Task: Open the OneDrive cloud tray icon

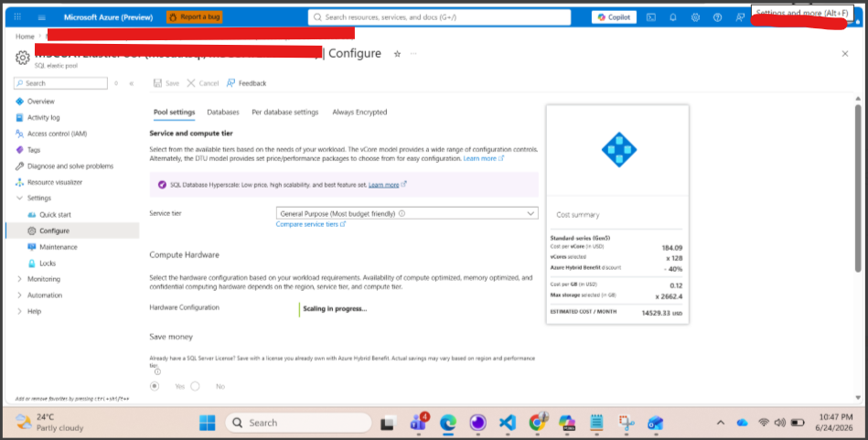Action: pos(743,423)
